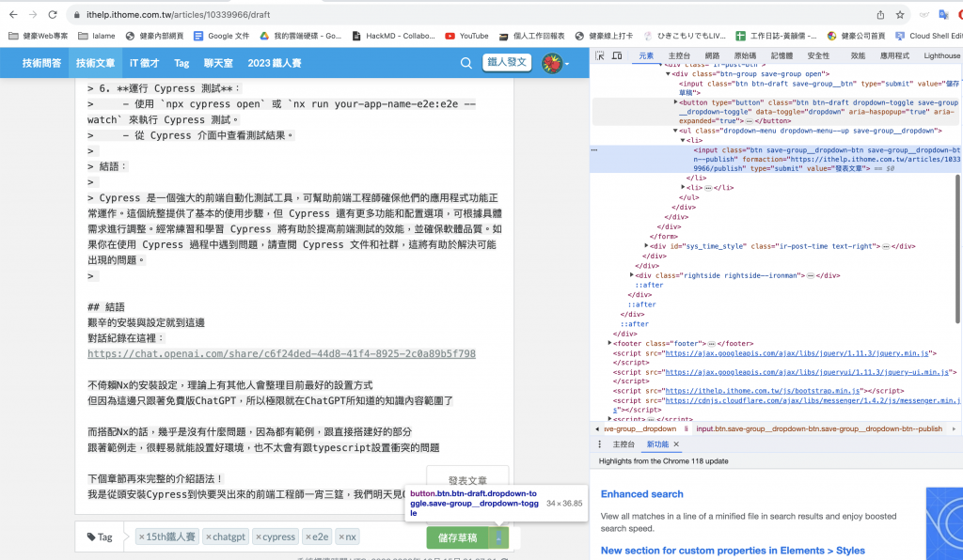Image resolution: width=963 pixels, height=560 pixels.
Task: Switch to the Lighthouse DevTools tab
Action: coord(941,55)
